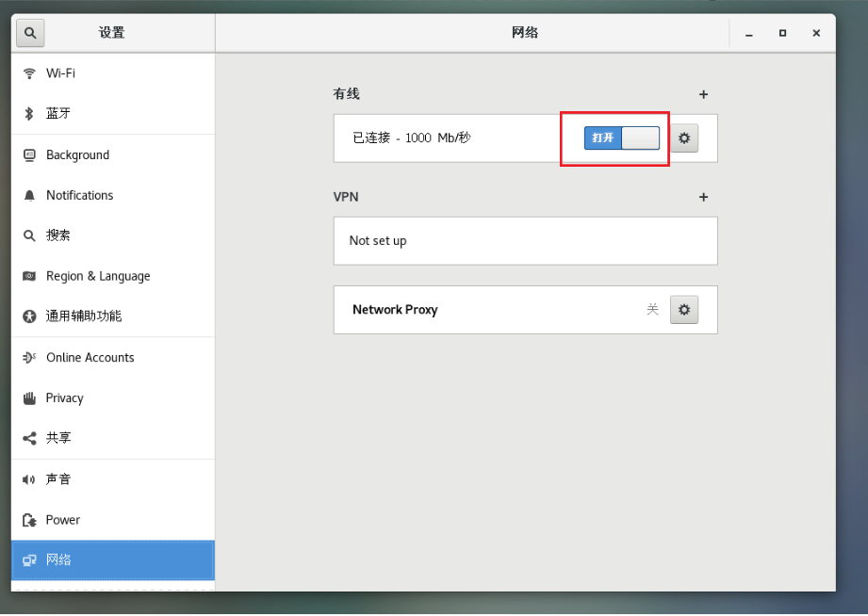Open the 共享 sharing panel
This screenshot has height=616, width=868.
coord(113,438)
